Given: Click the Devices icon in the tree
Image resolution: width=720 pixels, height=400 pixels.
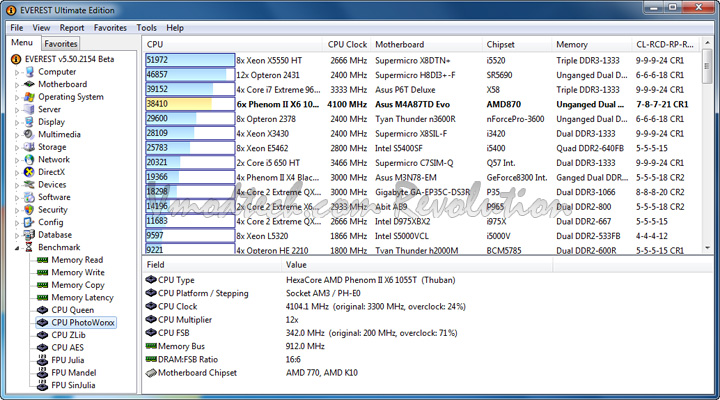Looking at the screenshot, I should pos(29,185).
